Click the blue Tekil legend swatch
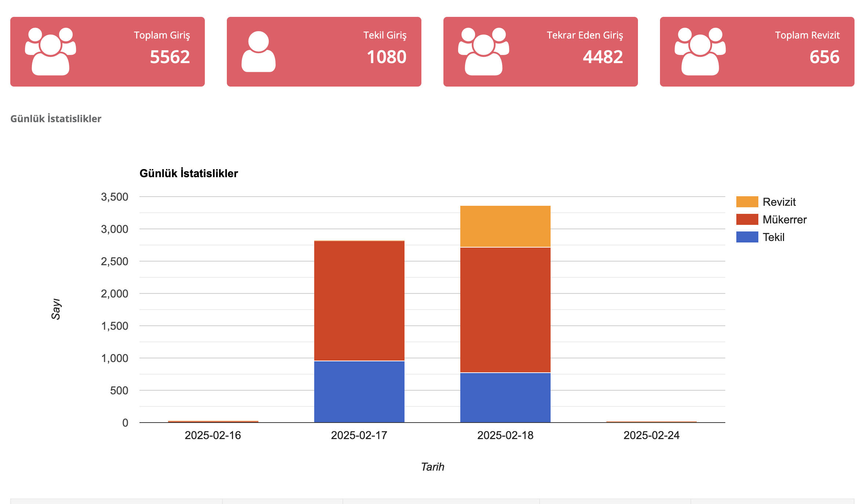 pyautogui.click(x=747, y=237)
